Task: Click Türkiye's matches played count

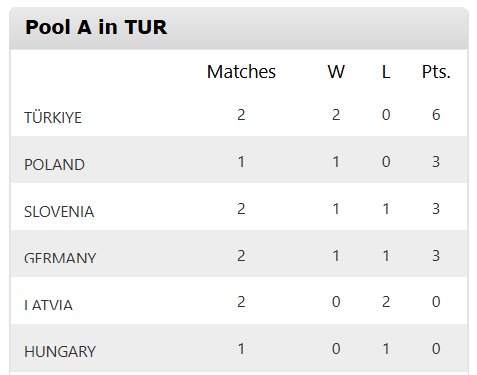Action: pyautogui.click(x=241, y=115)
